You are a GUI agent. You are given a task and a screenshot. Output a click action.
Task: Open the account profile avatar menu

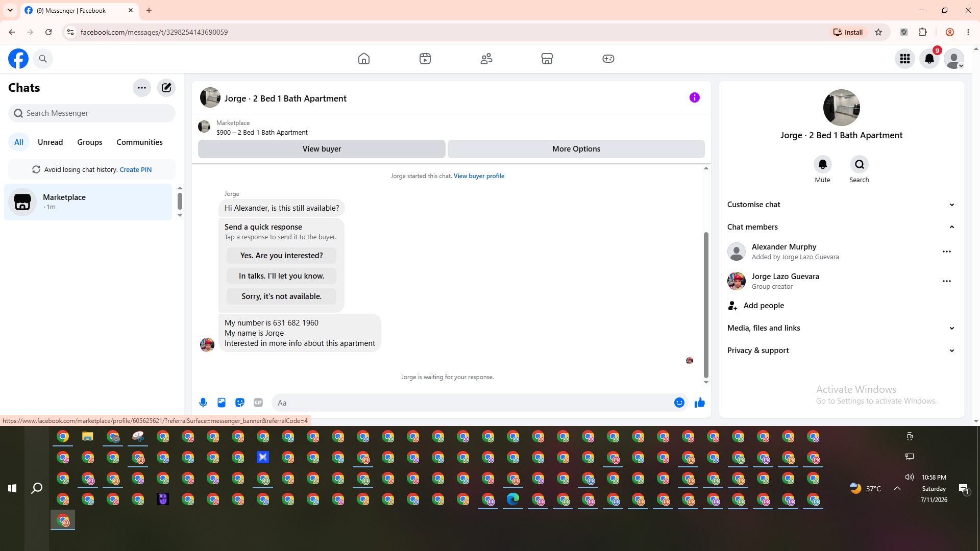(954, 59)
